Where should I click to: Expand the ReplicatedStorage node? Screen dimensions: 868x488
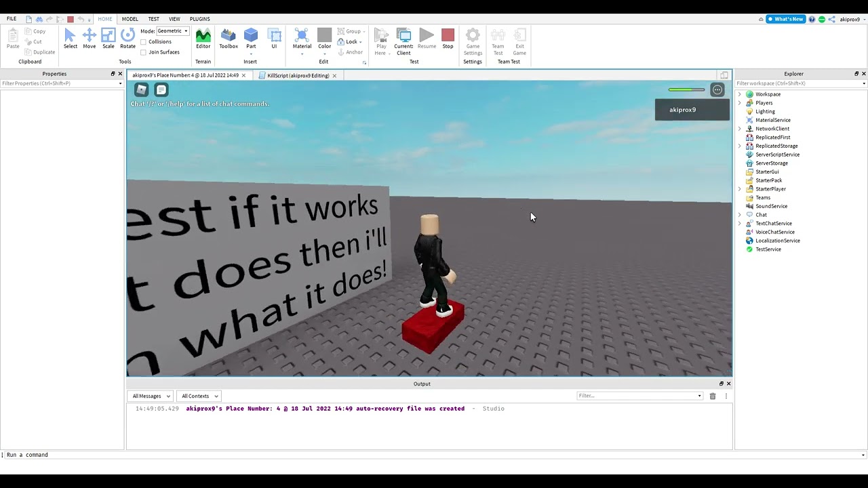click(x=740, y=146)
